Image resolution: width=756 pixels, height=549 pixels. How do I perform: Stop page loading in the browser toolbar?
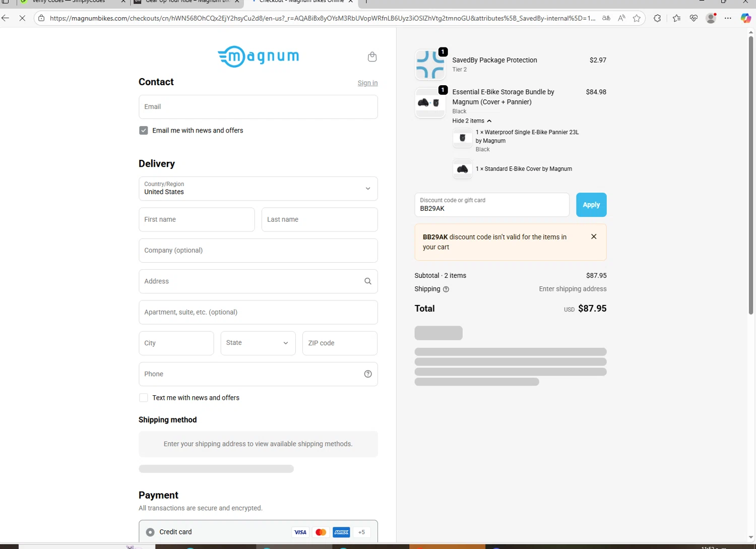(x=22, y=18)
